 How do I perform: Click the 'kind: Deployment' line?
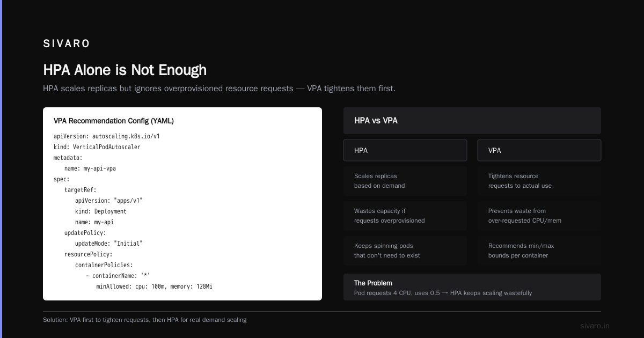click(x=101, y=211)
